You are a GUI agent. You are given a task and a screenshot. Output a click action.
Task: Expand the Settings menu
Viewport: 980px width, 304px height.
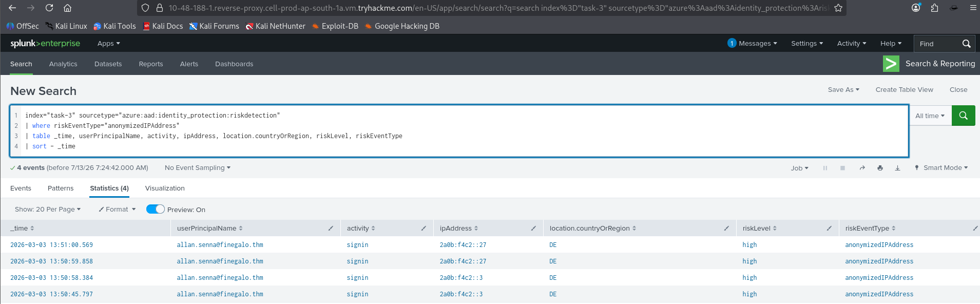point(806,43)
